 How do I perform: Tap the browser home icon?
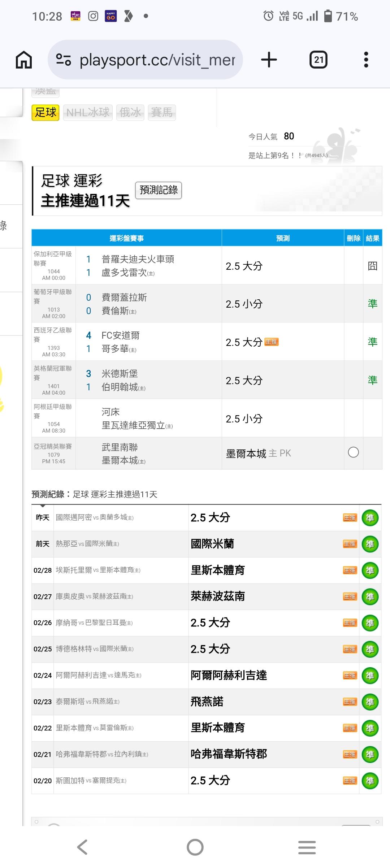(24, 60)
